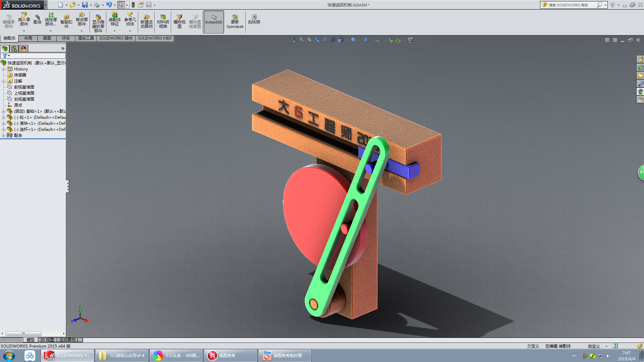Undo the last action
644x362 pixels.
pos(109,5)
